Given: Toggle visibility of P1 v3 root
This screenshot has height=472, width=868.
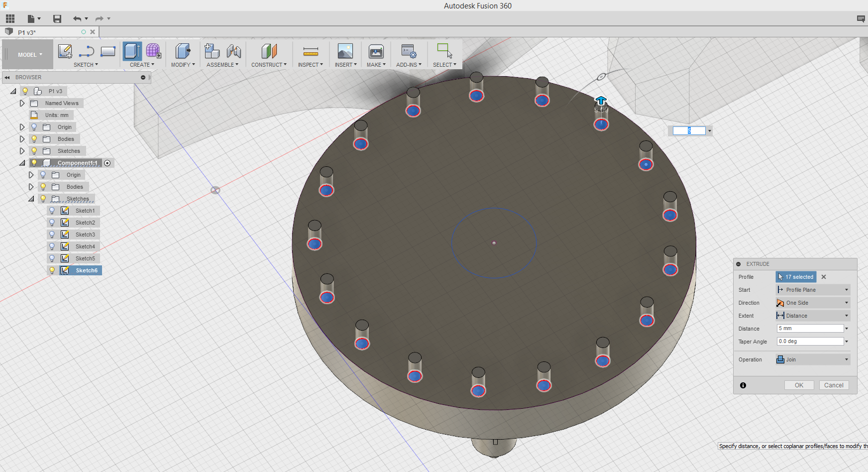Looking at the screenshot, I should click(x=25, y=91).
